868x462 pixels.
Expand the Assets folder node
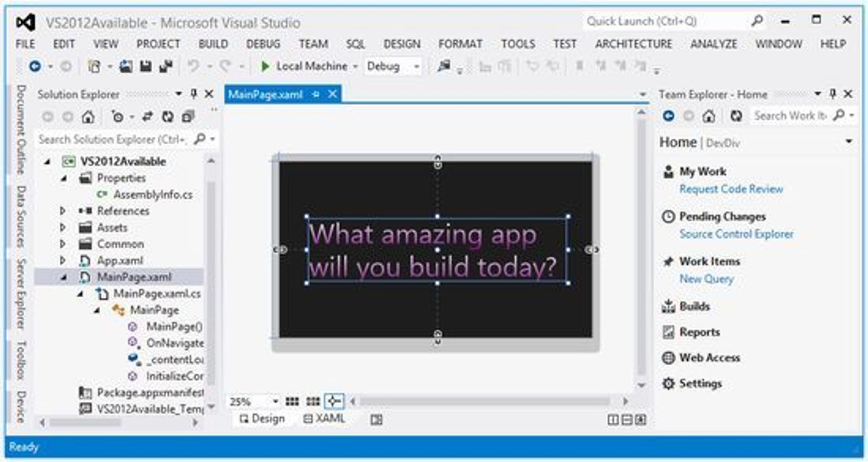pyautogui.click(x=63, y=227)
